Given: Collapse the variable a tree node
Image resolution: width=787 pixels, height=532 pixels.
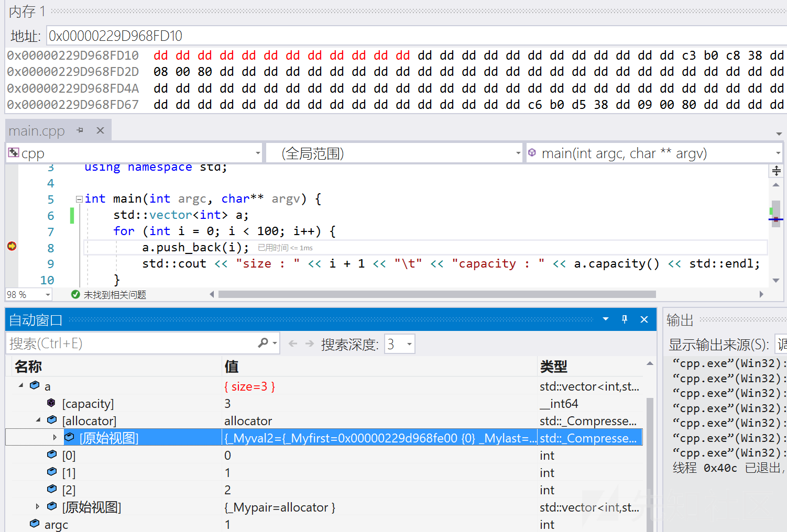Looking at the screenshot, I should click(21, 385).
